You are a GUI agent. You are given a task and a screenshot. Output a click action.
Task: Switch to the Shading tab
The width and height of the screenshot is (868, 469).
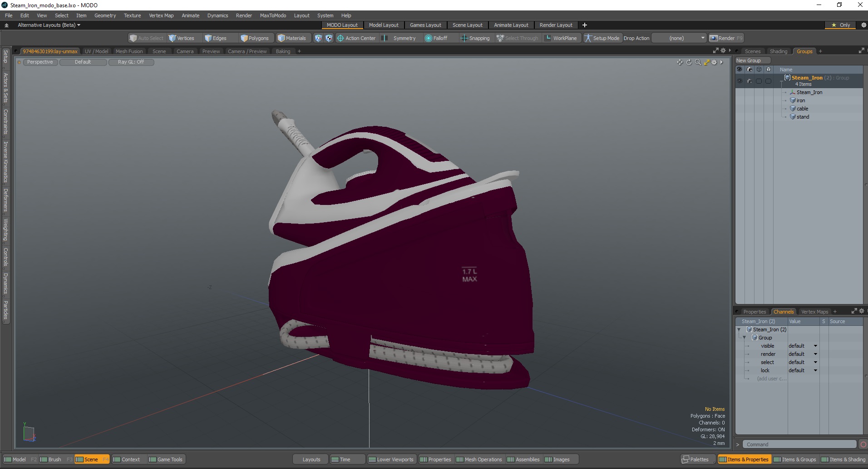pos(778,51)
